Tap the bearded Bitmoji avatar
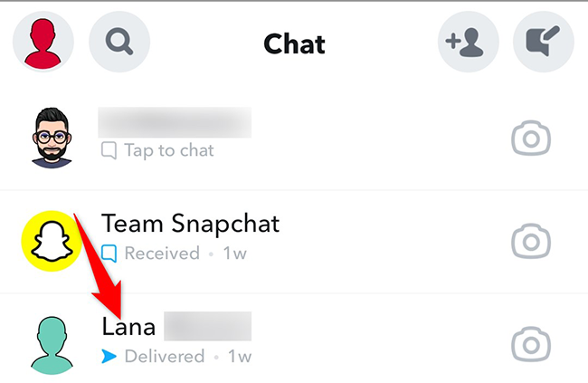This screenshot has height=383, width=588. point(52,138)
